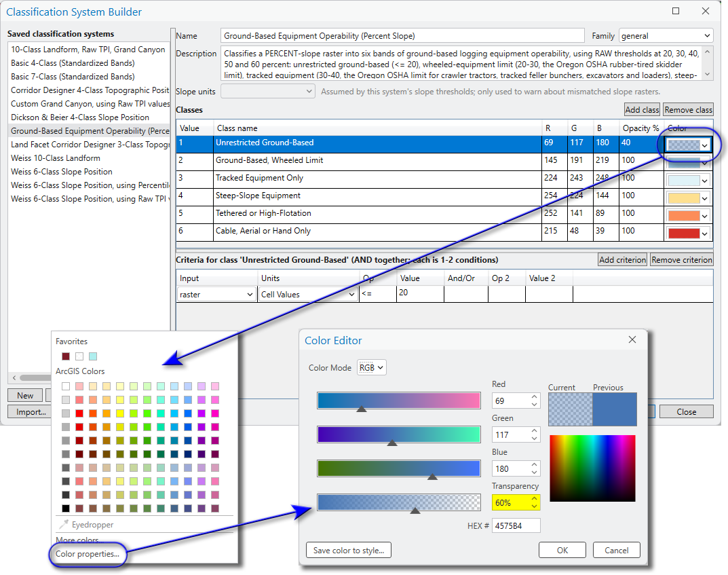
Task: Click the Add class button
Action: (x=642, y=109)
